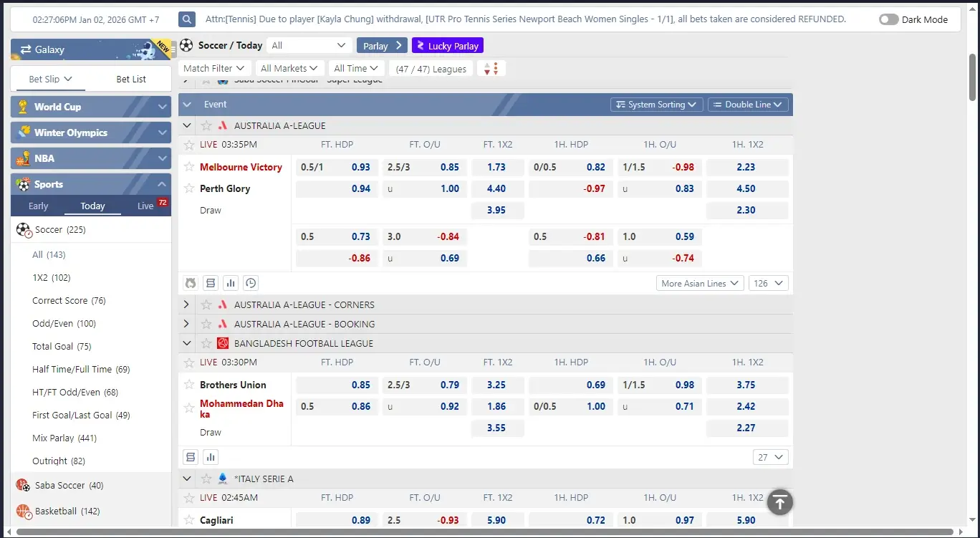Image resolution: width=980 pixels, height=538 pixels.
Task: Open match statistics chart icon for Melbourne Victory
Action: tap(231, 283)
